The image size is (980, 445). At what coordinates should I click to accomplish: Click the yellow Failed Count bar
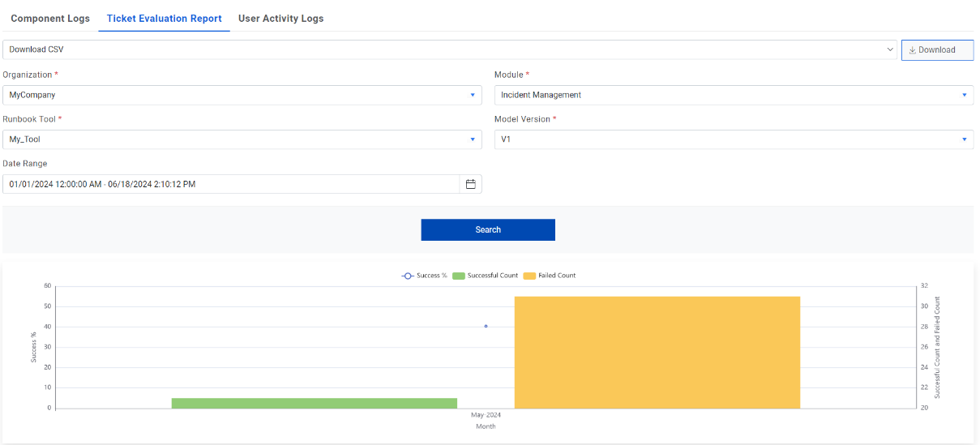point(657,352)
